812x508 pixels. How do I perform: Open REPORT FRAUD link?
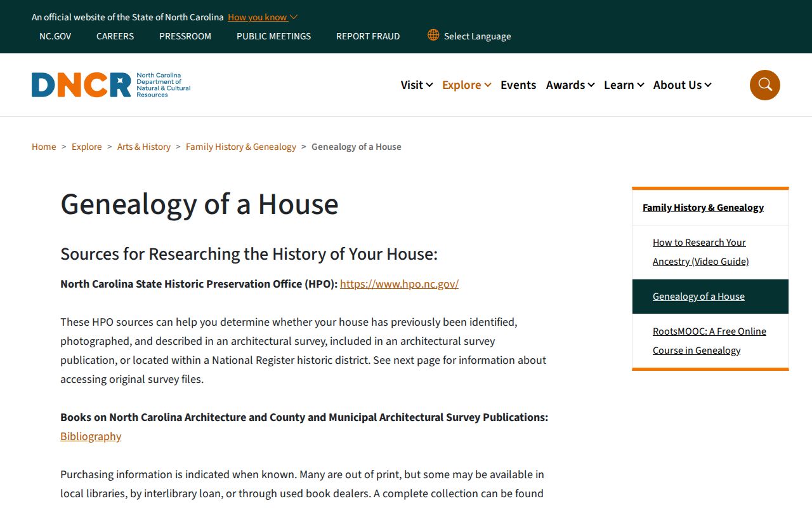coord(368,36)
